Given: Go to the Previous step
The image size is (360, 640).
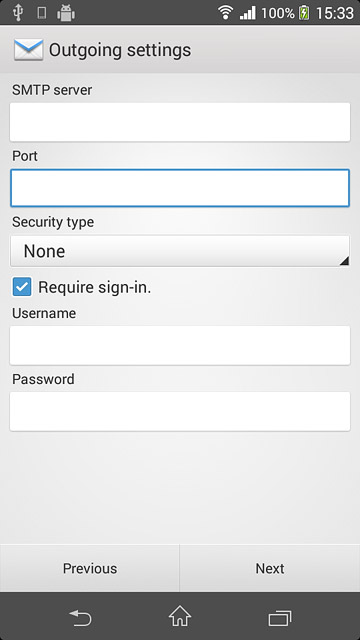Looking at the screenshot, I should 90,568.
